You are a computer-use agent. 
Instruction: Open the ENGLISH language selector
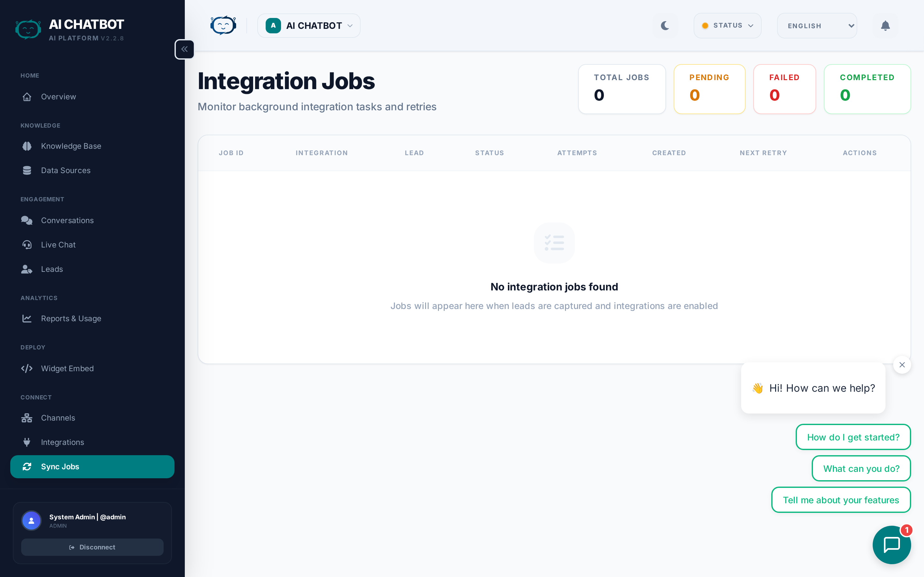coord(817,26)
